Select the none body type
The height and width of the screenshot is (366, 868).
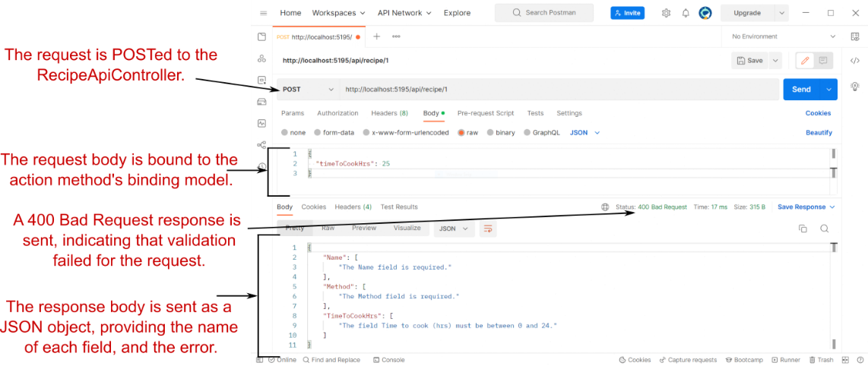(293, 133)
